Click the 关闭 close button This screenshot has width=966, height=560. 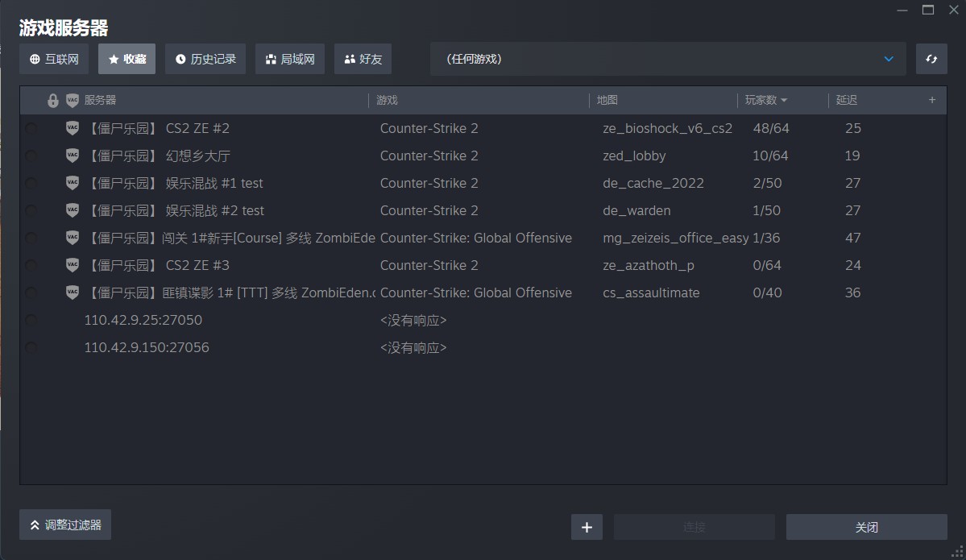pos(866,527)
